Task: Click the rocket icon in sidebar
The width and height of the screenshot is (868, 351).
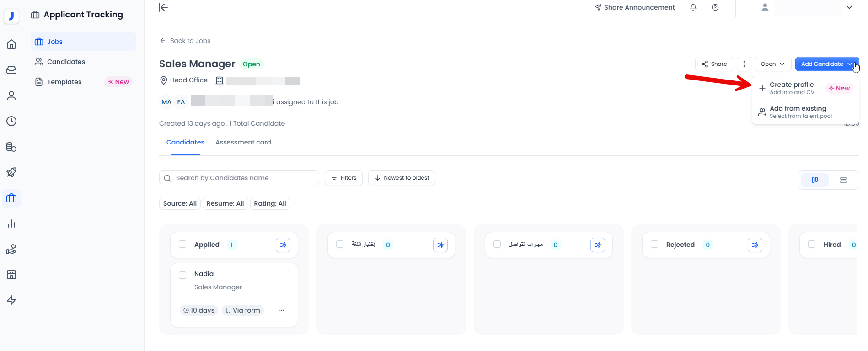Action: [11, 172]
